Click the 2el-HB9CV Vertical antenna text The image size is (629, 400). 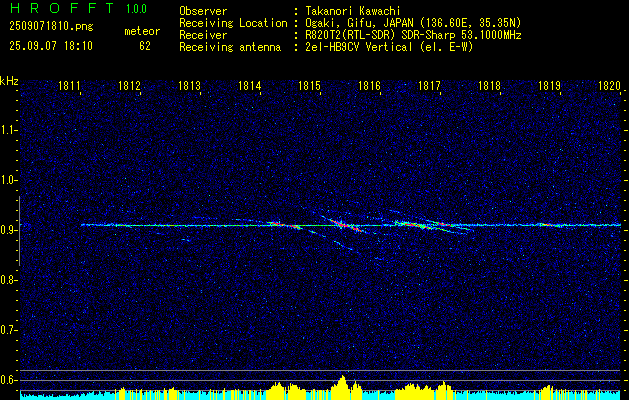(x=389, y=47)
